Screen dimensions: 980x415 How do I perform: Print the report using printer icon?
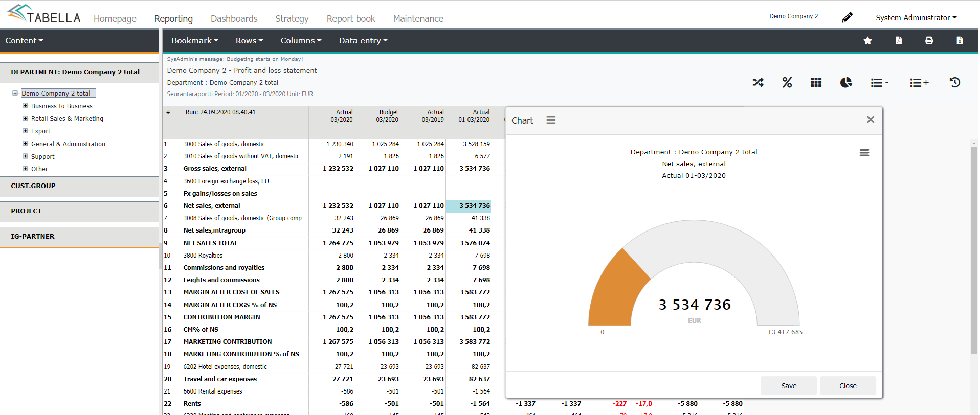pyautogui.click(x=929, y=41)
